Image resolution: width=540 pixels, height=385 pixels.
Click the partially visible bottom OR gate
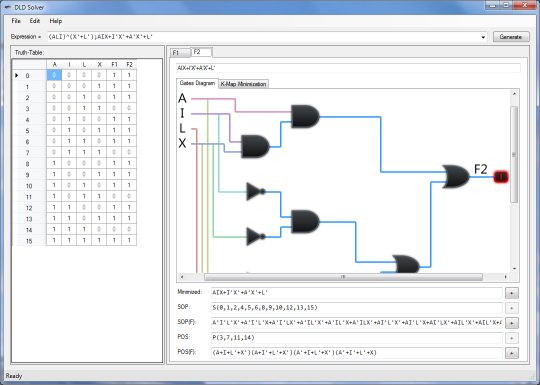point(406,264)
